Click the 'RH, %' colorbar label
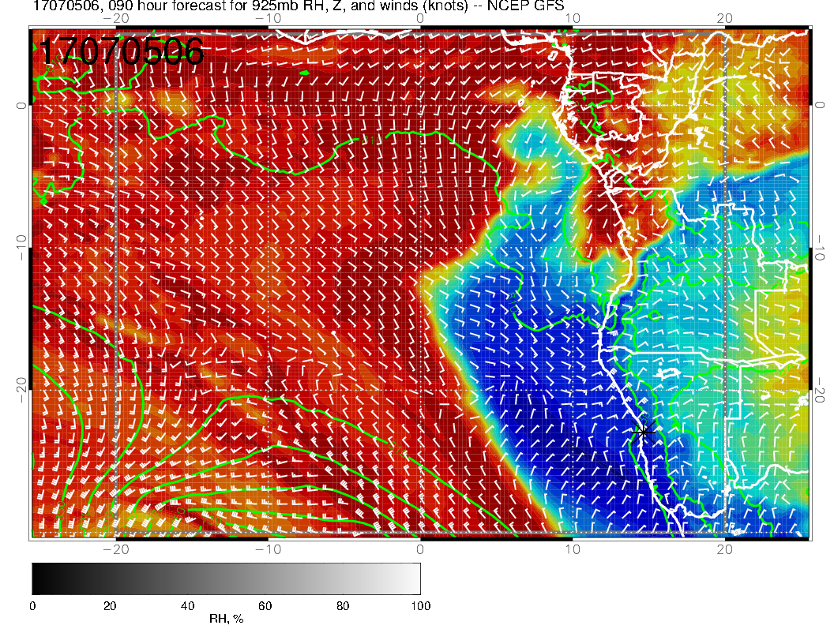 (x=226, y=619)
